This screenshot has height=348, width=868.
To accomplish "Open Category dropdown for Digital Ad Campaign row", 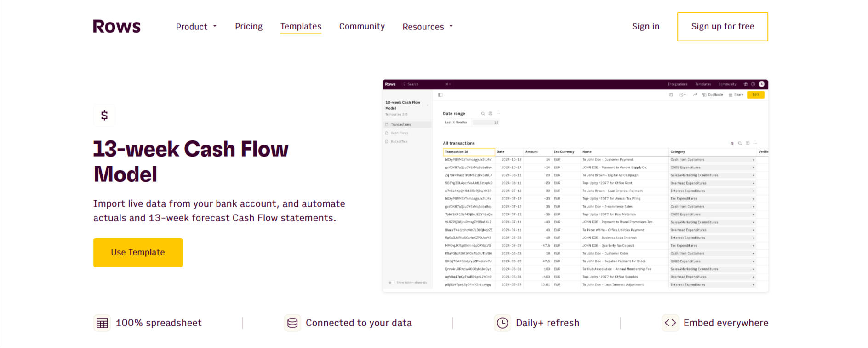I will coord(753,175).
